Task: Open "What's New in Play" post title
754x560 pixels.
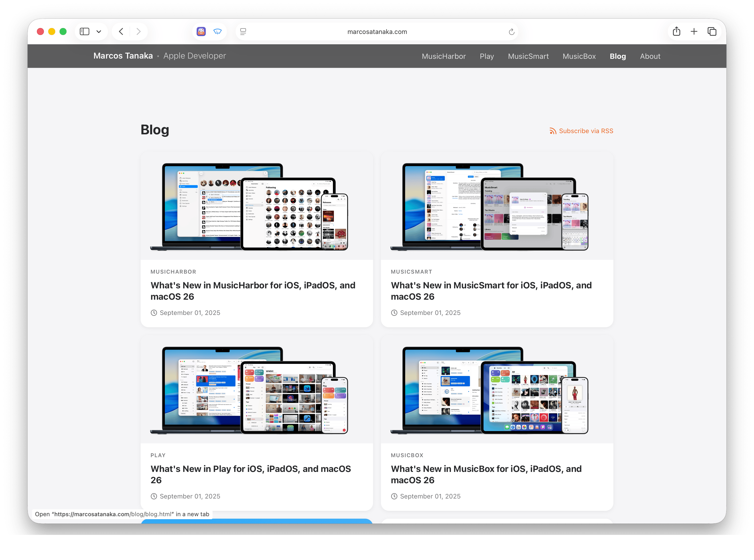Action: [x=251, y=474]
